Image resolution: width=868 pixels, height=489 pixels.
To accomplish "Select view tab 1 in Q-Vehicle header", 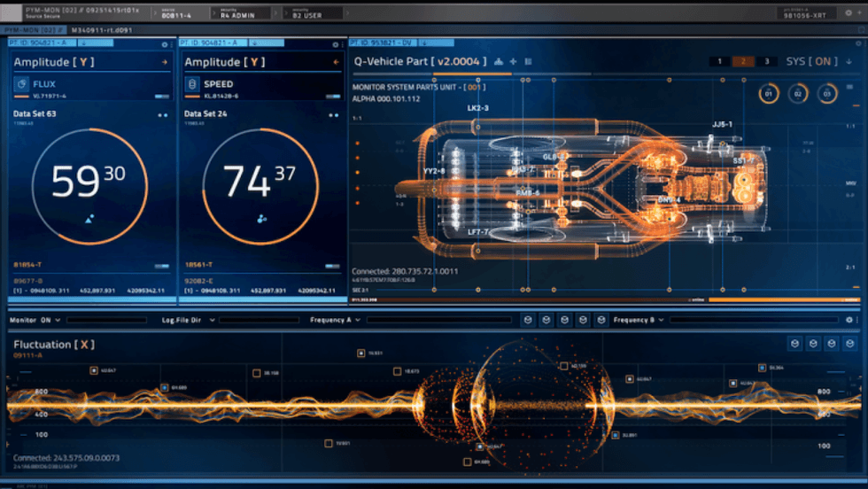I will click(719, 61).
